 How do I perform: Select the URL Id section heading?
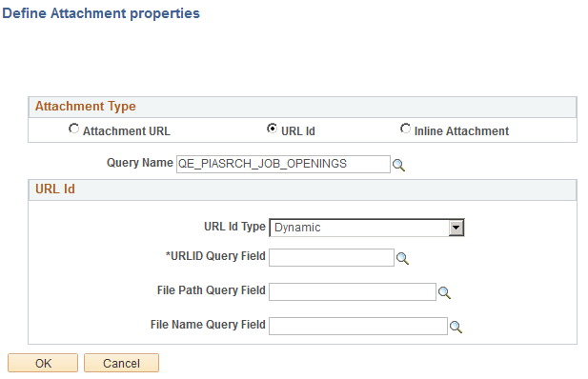coord(55,189)
